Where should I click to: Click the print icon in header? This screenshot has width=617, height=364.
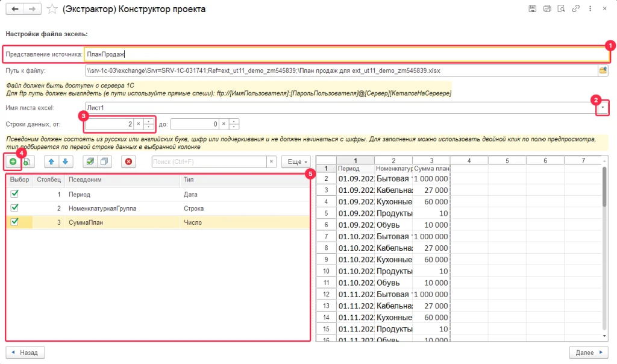tap(547, 9)
